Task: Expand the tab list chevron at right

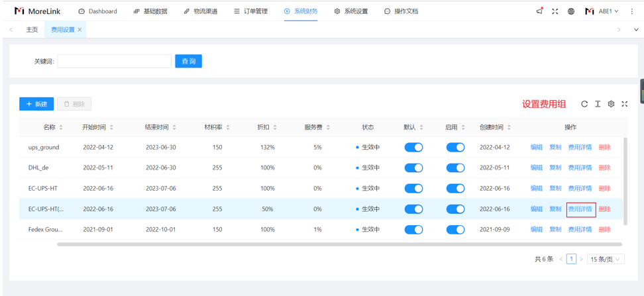Action: 636,30
